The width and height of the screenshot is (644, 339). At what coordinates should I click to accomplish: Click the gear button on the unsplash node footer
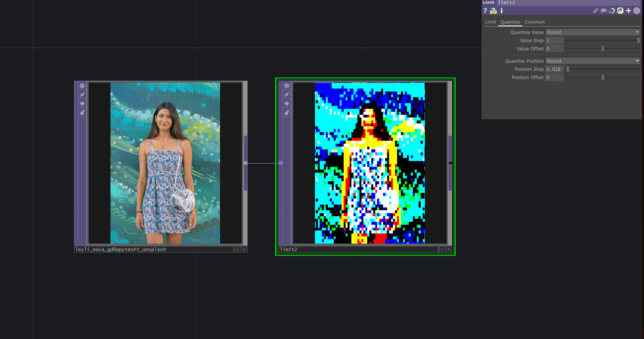pos(237,249)
